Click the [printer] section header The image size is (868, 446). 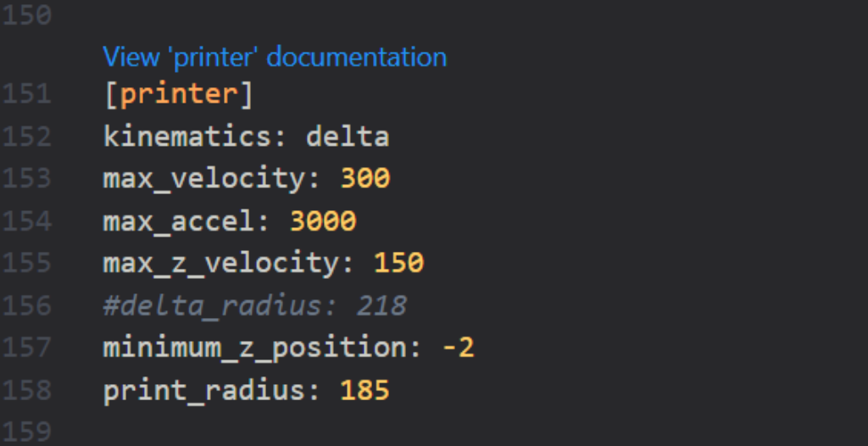tap(178, 94)
